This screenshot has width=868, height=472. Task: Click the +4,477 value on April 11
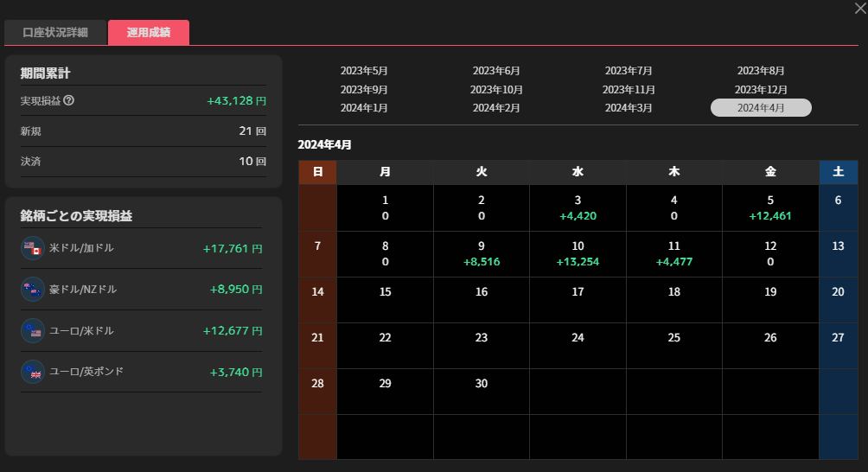pyautogui.click(x=674, y=262)
